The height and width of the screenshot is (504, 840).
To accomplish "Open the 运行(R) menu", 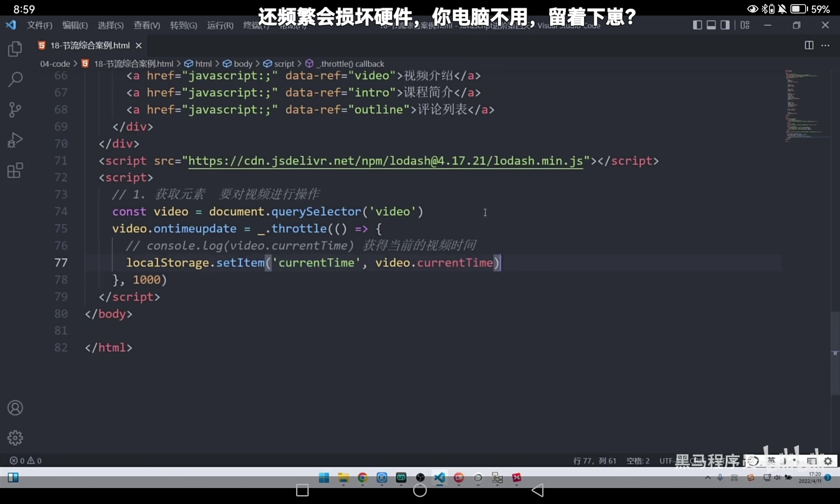I will point(220,25).
